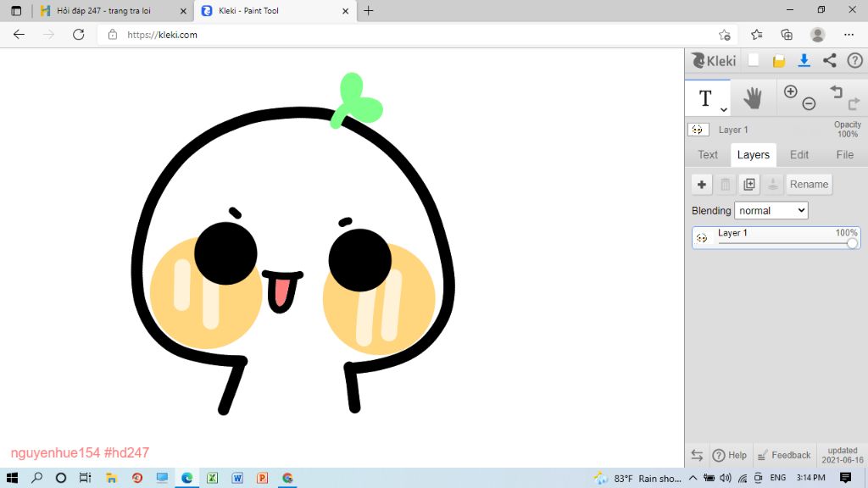868x488 pixels.
Task: Open the Favorites list icon
Action: [x=757, y=34]
